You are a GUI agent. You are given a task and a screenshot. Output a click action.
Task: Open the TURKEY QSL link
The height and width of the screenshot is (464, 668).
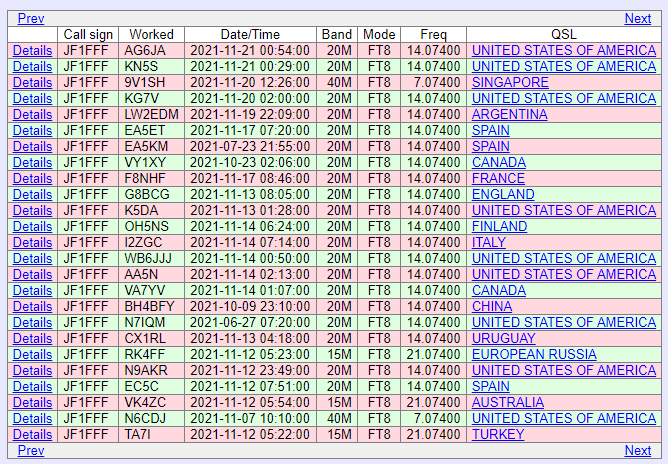[498, 434]
